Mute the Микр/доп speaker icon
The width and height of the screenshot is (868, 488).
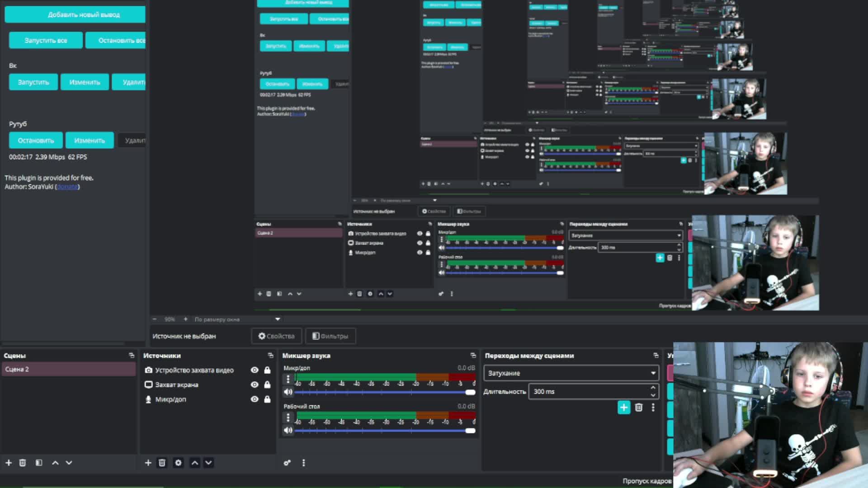point(288,392)
